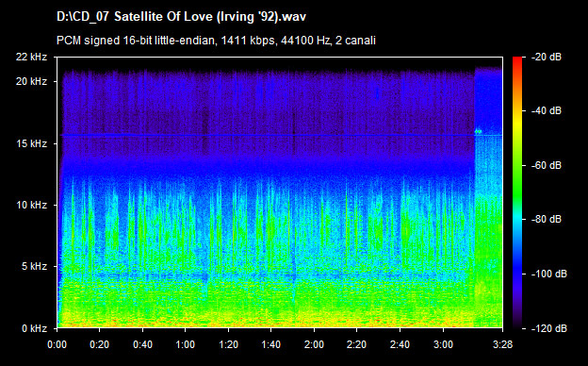Click the file title Satellite Of Love text

[x=181, y=17]
